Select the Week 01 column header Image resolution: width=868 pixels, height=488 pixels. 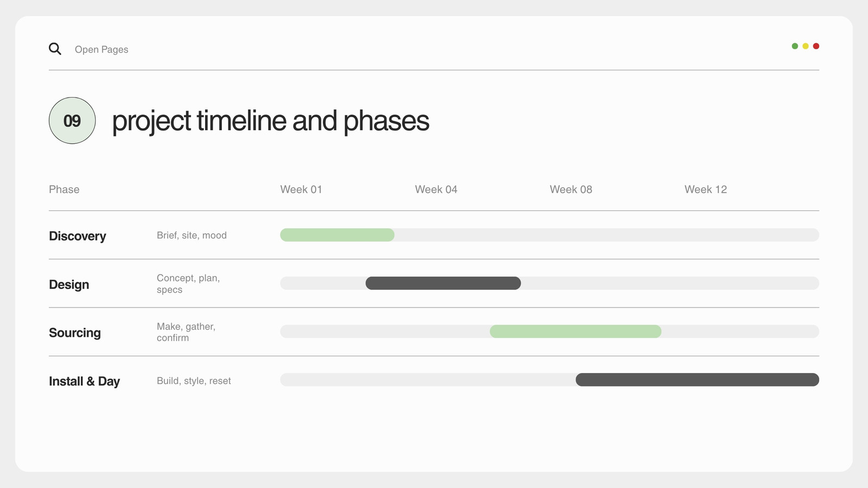pos(301,189)
